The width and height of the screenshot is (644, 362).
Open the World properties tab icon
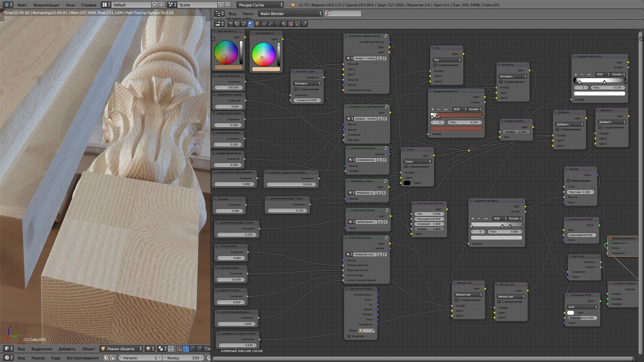(251, 24)
